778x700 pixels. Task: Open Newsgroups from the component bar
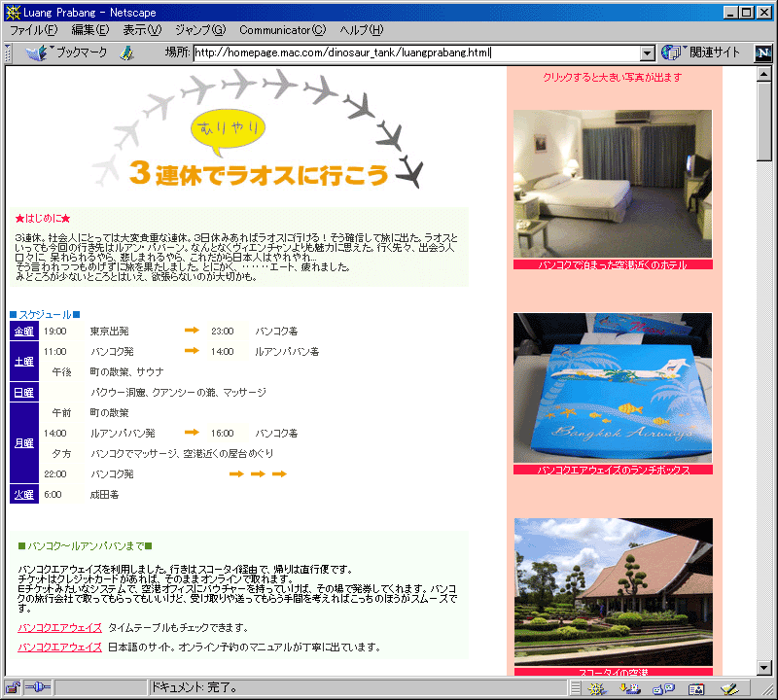tap(663, 688)
